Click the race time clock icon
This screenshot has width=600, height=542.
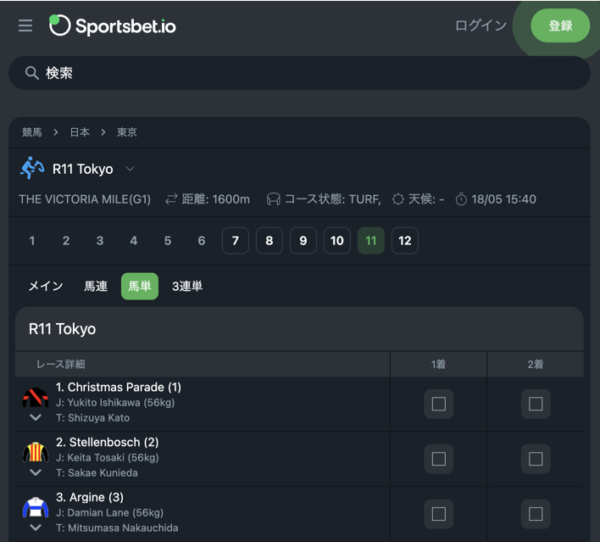(x=461, y=199)
